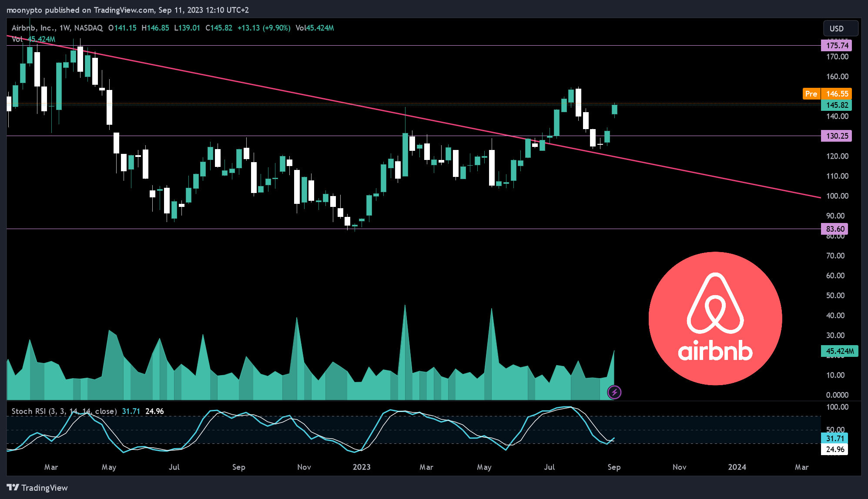The image size is (868, 499).
Task: Click the 83.60 price level label
Action: [x=835, y=229]
